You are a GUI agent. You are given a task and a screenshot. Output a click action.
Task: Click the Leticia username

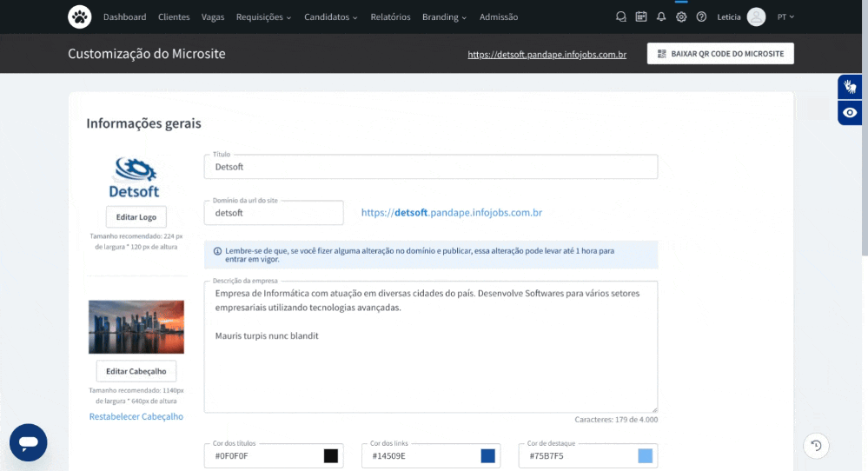(x=728, y=17)
